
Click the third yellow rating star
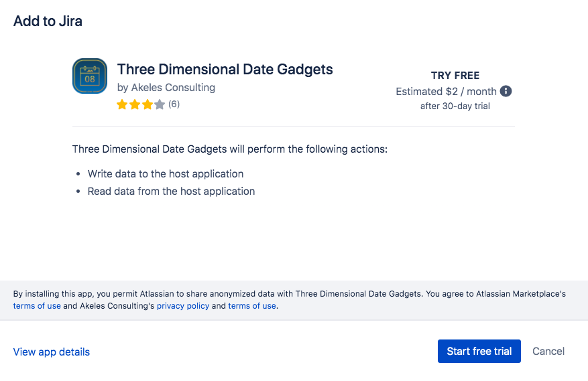click(x=147, y=104)
